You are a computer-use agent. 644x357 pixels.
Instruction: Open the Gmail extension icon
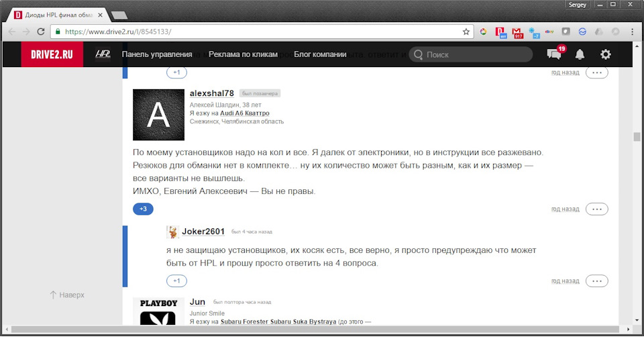point(517,32)
